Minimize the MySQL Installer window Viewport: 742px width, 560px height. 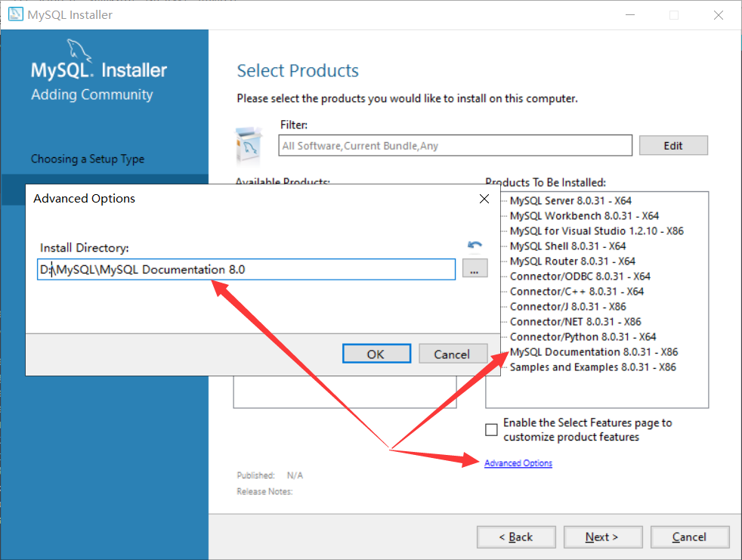click(630, 14)
